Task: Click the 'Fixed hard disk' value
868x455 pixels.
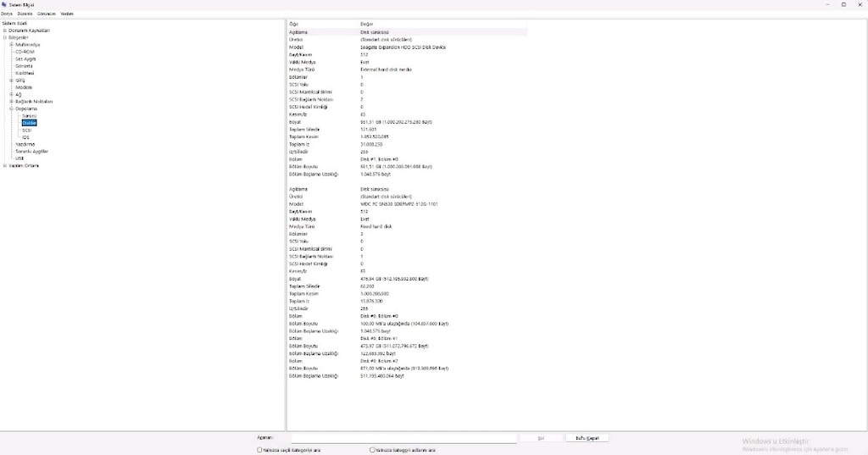Action: point(376,226)
